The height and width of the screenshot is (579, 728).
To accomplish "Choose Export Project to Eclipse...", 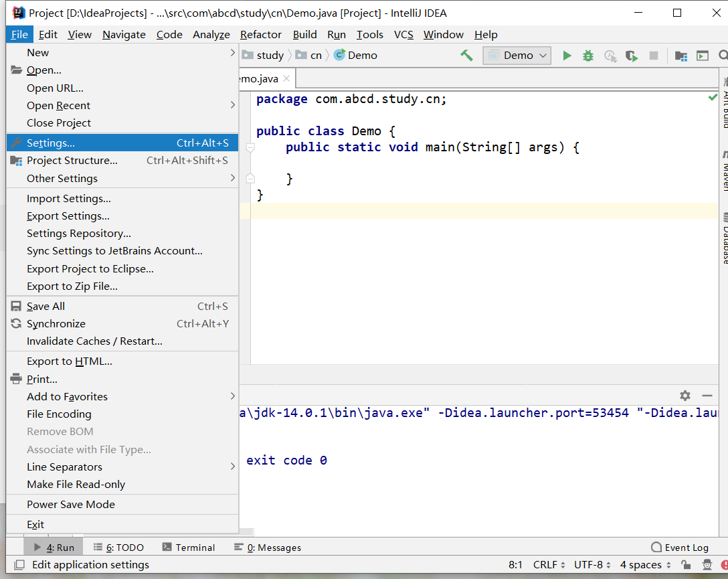I will click(122, 269).
